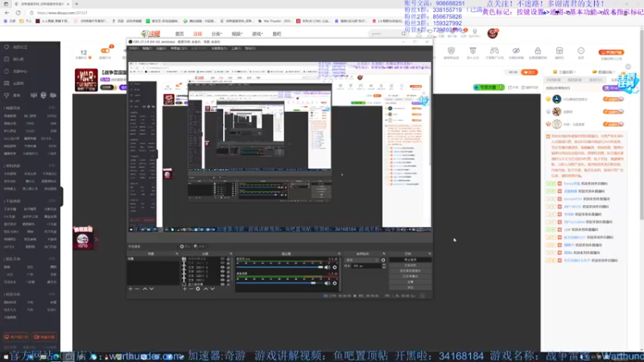Click the trophy icon in the streamer toolbar

[x=473, y=51]
